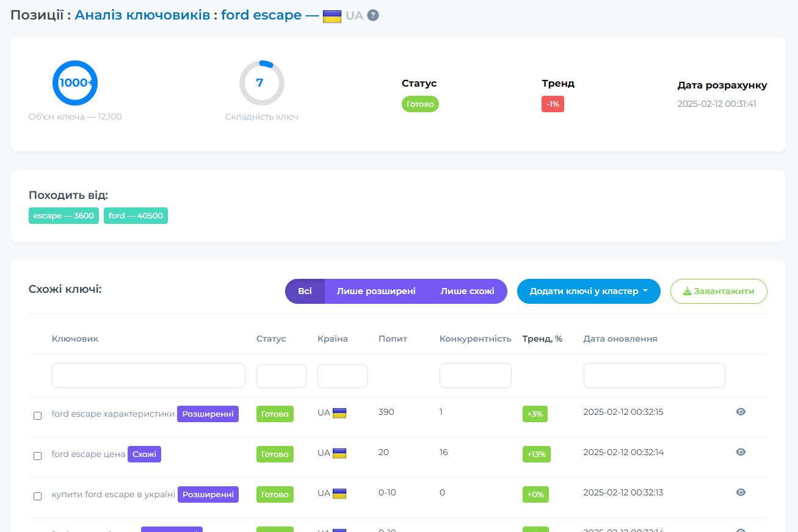The height and width of the screenshot is (532, 798).
Task: Tick checkbox for ford escape цена
Action: pyautogui.click(x=37, y=456)
